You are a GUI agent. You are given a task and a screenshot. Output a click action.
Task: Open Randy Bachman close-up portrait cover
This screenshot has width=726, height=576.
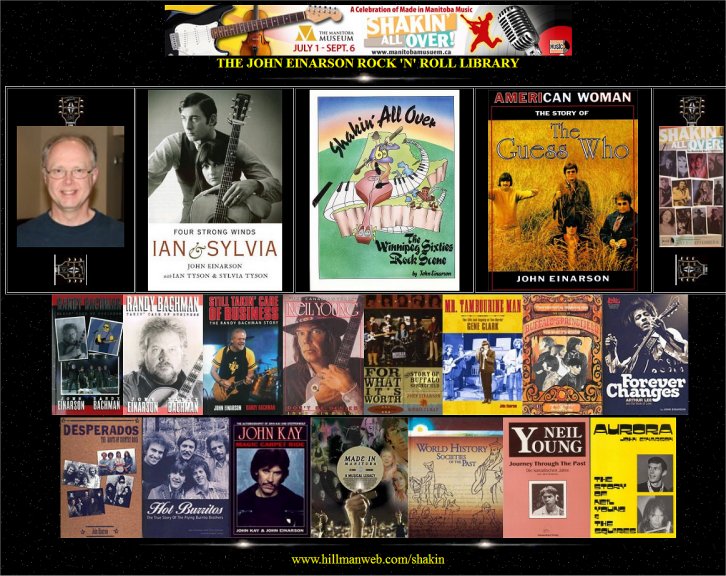163,354
